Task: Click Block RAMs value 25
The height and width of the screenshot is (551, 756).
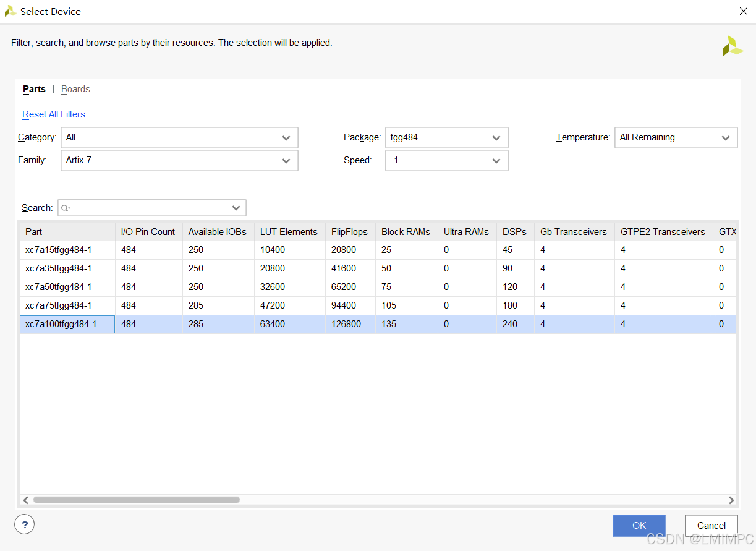Action: [x=386, y=250]
